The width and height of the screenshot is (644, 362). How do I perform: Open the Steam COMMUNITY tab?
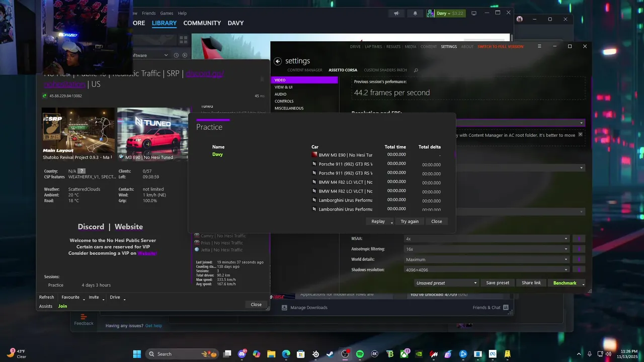202,23
